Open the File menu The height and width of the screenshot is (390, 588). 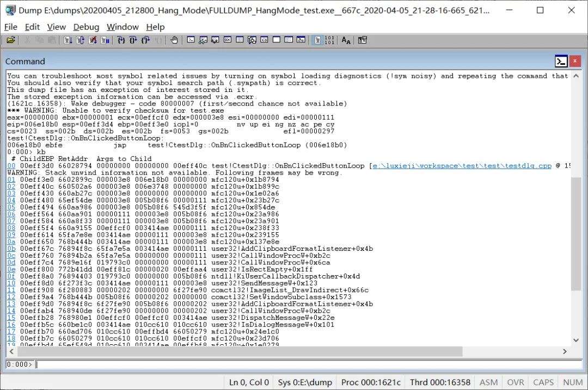(x=11, y=27)
